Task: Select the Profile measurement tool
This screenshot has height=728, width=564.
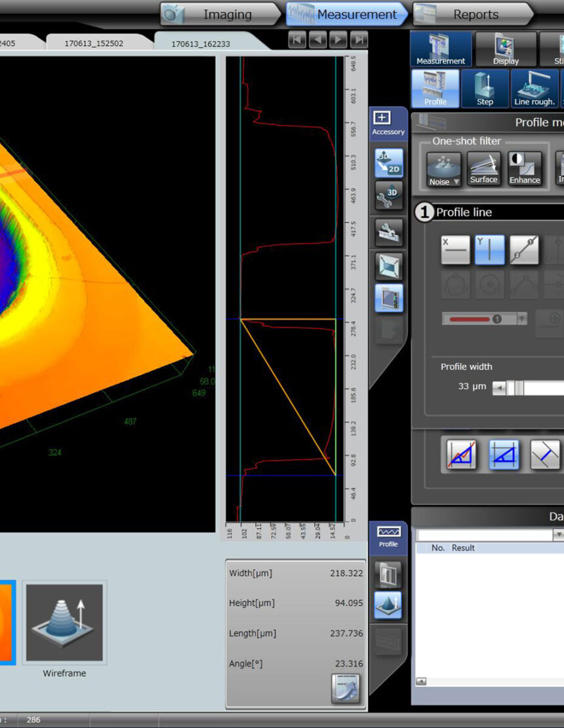Action: pyautogui.click(x=435, y=88)
